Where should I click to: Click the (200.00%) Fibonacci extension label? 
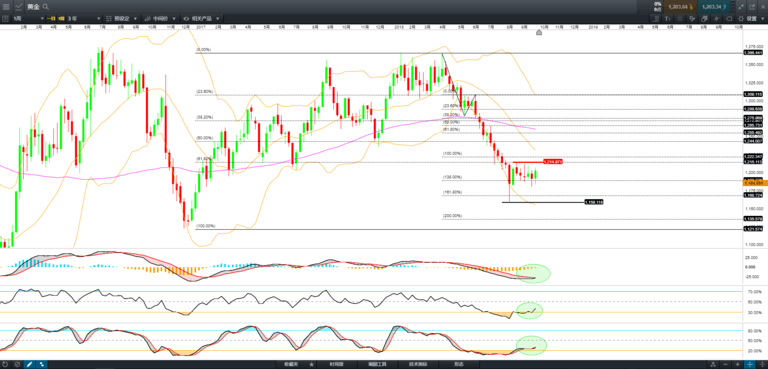pyautogui.click(x=452, y=216)
